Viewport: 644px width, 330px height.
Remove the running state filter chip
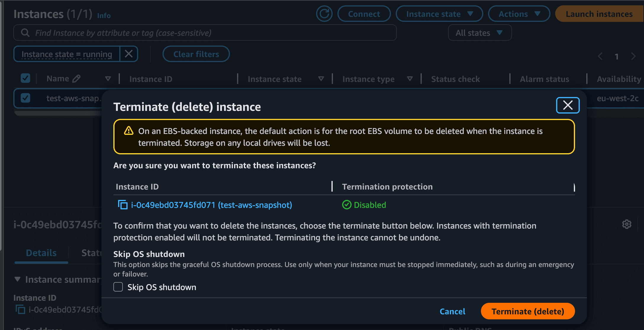click(x=128, y=54)
